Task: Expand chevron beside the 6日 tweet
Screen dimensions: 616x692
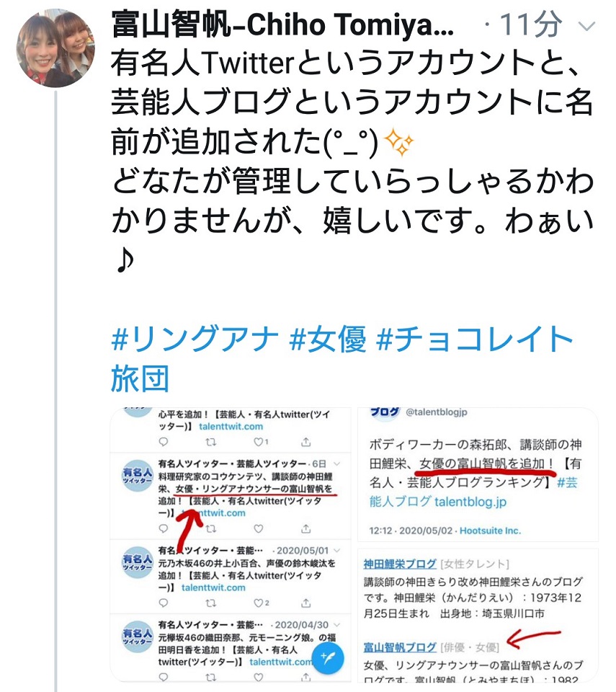Action: pyautogui.click(x=337, y=463)
